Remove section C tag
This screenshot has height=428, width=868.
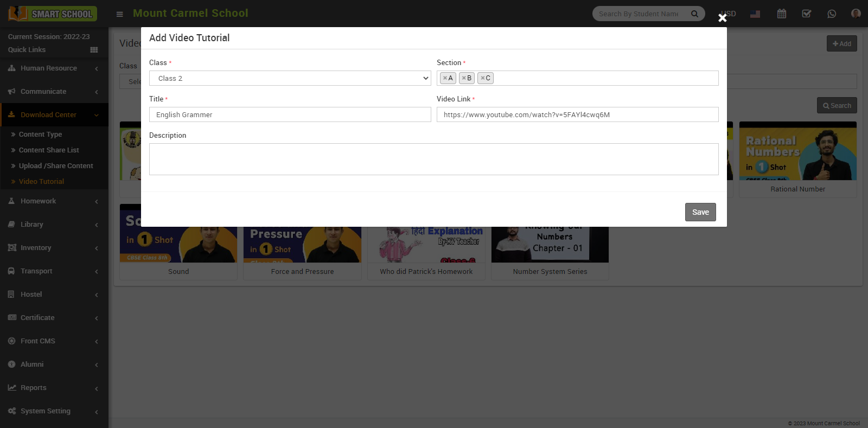pos(482,78)
